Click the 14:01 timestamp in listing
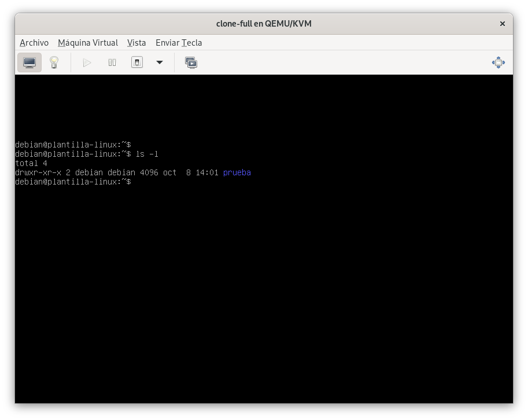This screenshot has width=528, height=420. [207, 172]
